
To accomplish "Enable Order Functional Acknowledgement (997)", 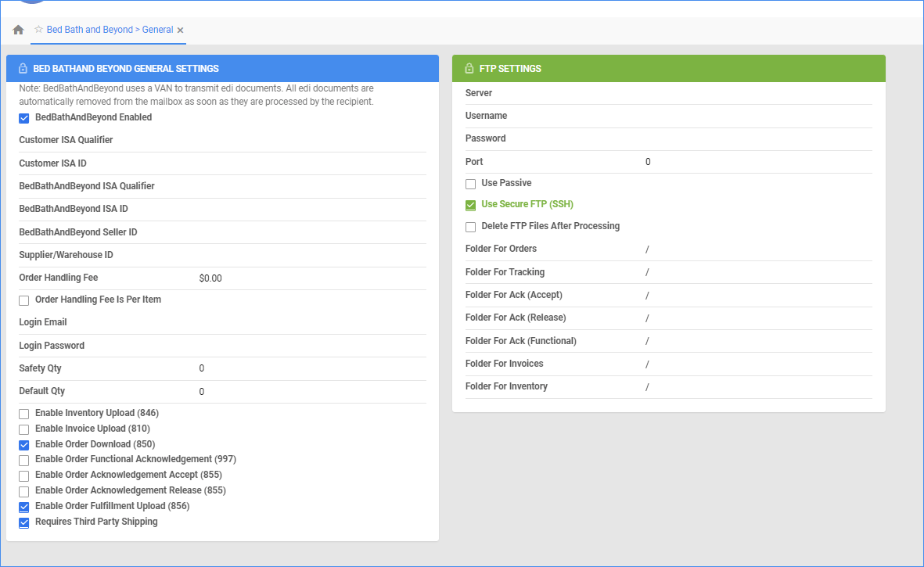I will 23,460.
